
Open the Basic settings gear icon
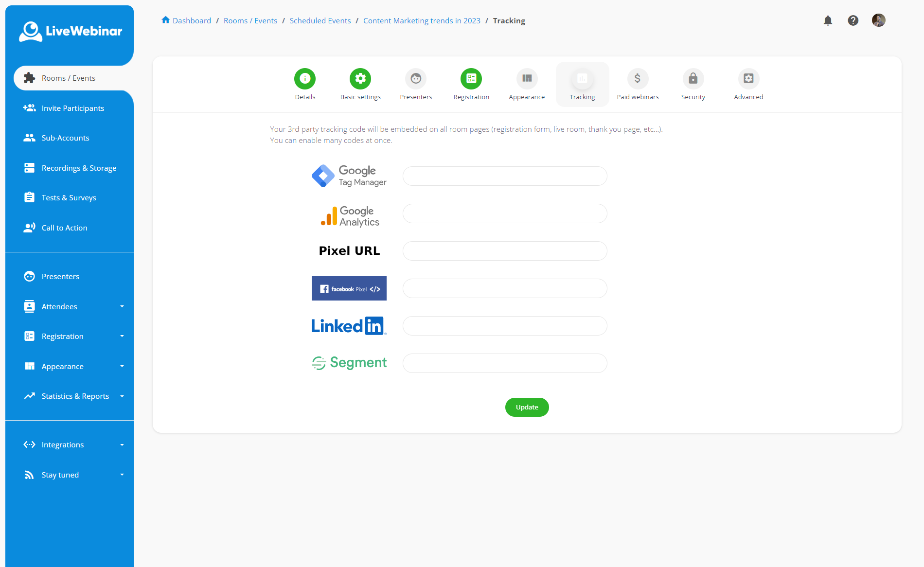point(360,78)
